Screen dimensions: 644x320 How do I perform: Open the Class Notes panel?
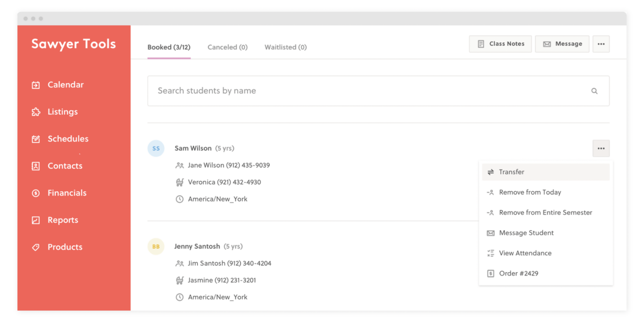(500, 44)
